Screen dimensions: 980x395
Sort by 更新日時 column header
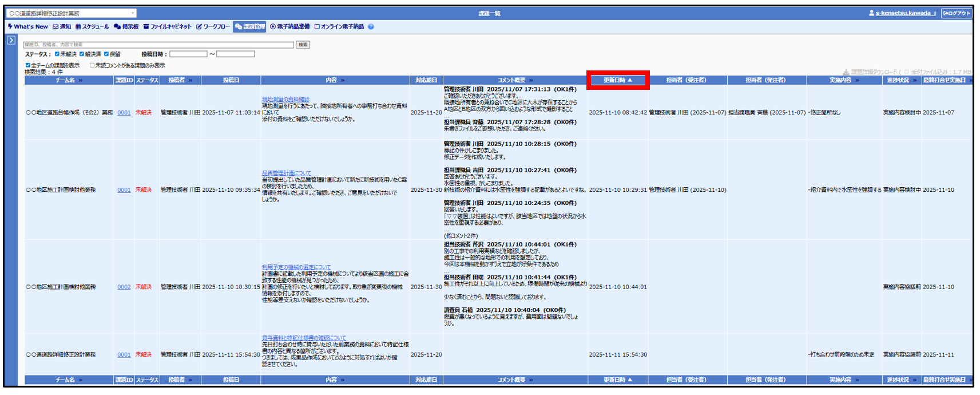[618, 80]
